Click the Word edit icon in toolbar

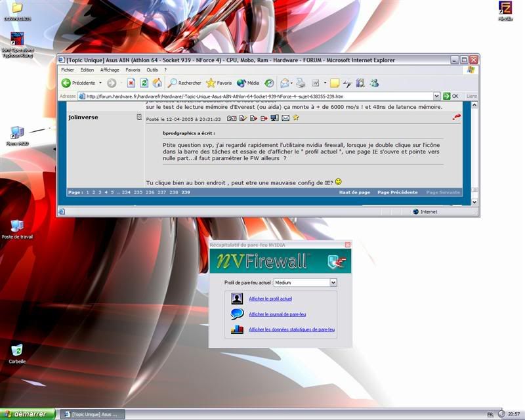point(316,83)
